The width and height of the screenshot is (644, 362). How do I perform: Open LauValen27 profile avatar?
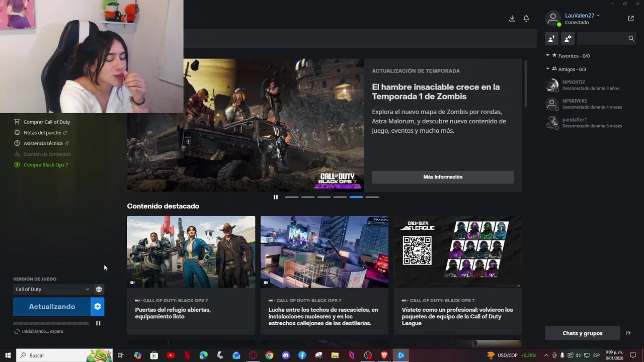[x=553, y=19]
